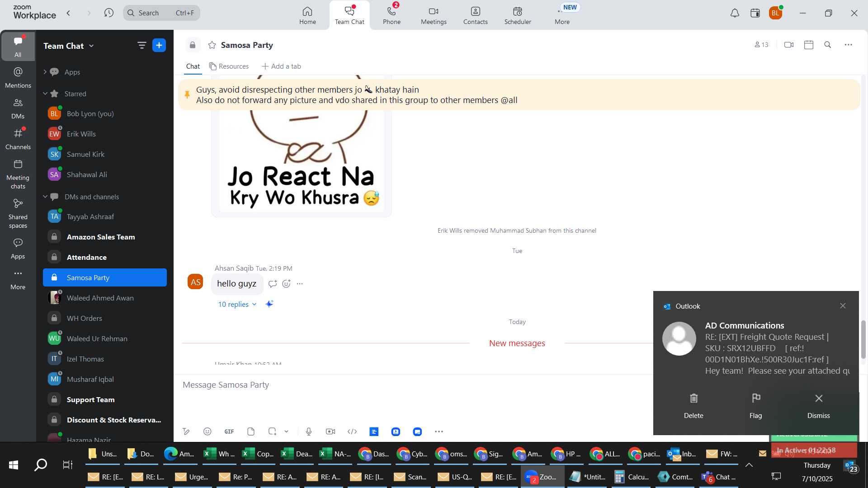This screenshot has height=488, width=868.
Task: Switch to the Resources tab in Samosa Party
Action: coord(229,66)
